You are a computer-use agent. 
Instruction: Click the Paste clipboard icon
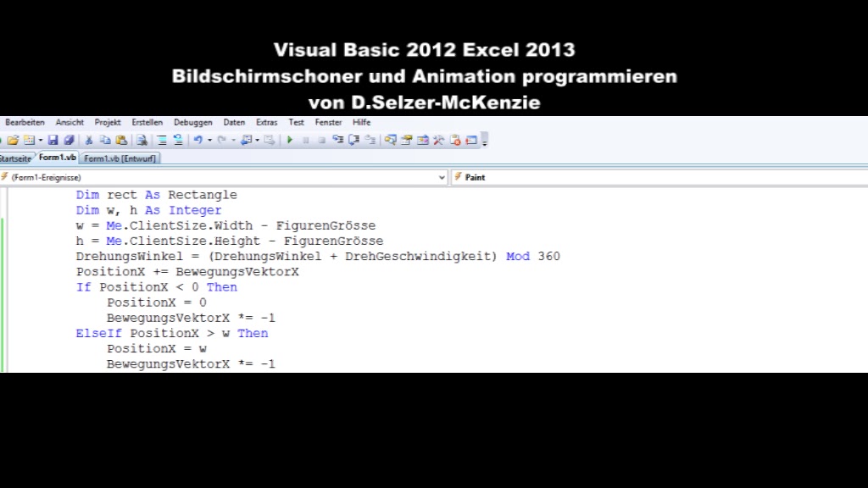[x=121, y=141]
